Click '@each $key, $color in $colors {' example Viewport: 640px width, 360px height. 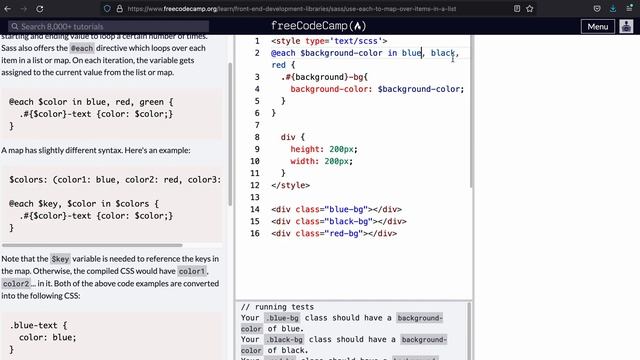(84, 204)
